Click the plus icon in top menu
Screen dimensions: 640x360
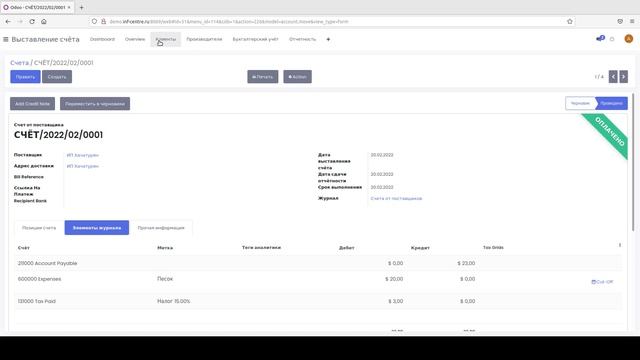[x=328, y=39]
